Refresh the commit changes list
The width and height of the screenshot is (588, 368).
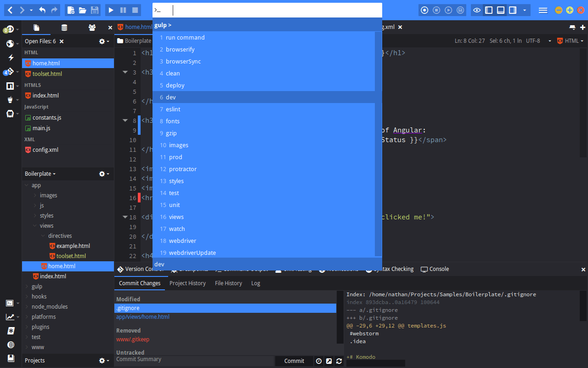[x=339, y=361]
